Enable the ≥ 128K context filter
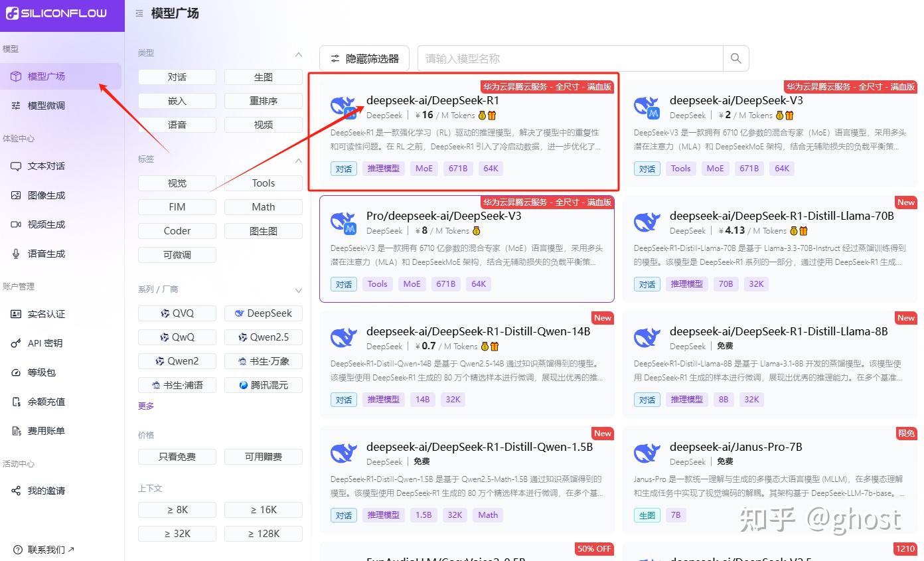The width and height of the screenshot is (924, 561). click(x=263, y=533)
